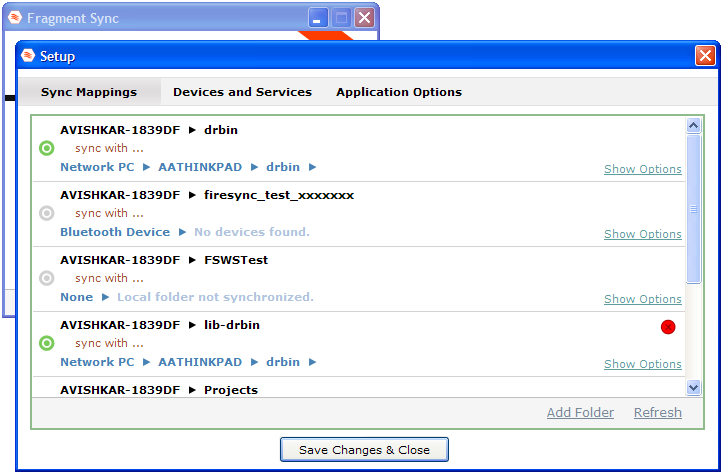Screen dimensions: 724x475
Task: Select the 'No devices found.' text
Action: [x=252, y=232]
